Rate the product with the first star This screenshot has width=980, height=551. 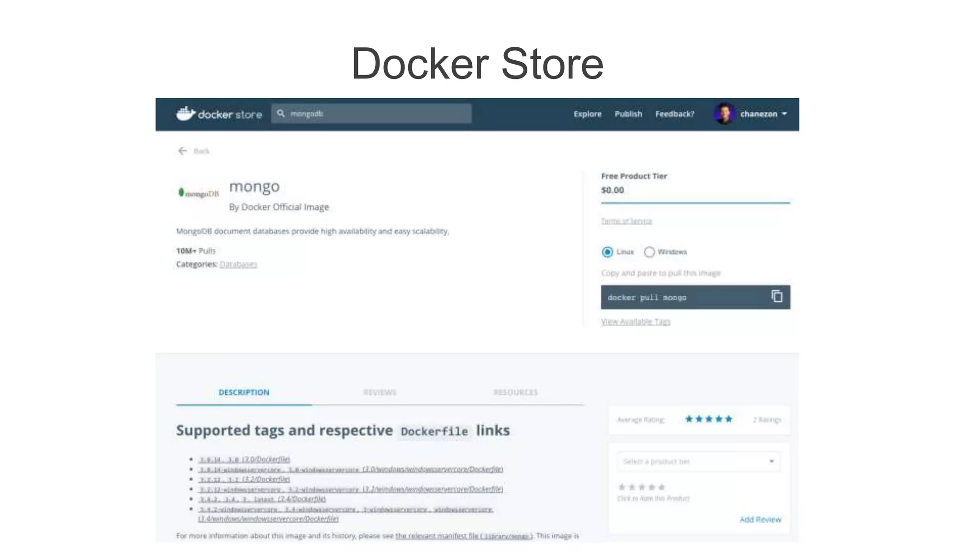(622, 487)
